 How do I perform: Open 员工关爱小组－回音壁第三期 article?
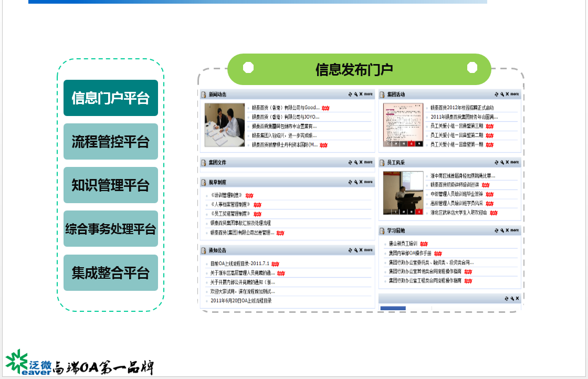point(457,126)
